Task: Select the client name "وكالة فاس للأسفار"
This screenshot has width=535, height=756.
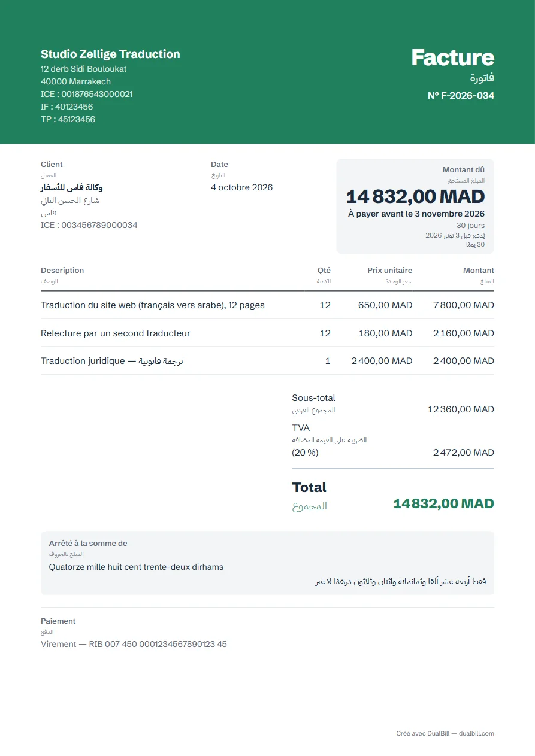Action: (72, 187)
